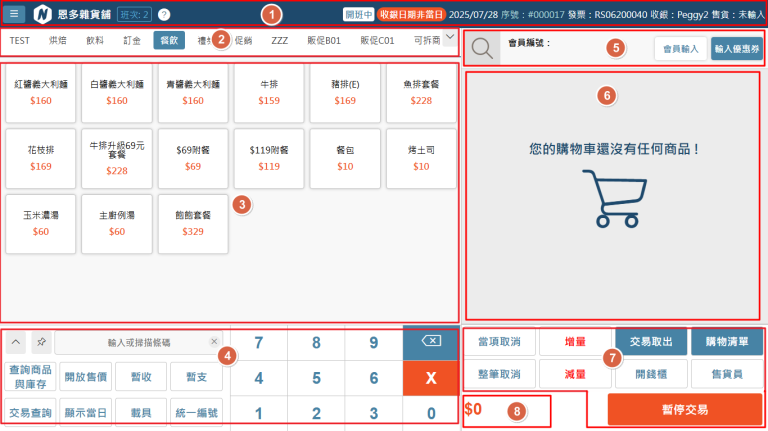Toggle the 開班中 shift status badge
The height and width of the screenshot is (431, 768).
tap(358, 15)
